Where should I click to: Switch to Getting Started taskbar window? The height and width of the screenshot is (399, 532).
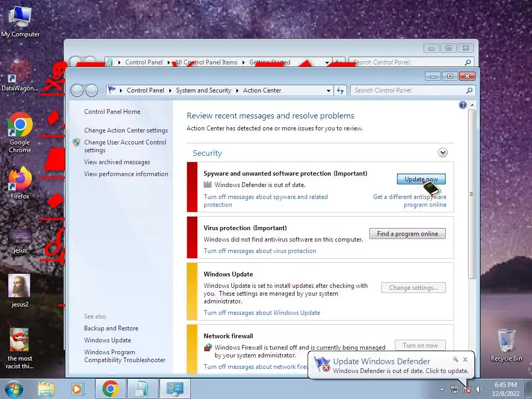coord(142,389)
